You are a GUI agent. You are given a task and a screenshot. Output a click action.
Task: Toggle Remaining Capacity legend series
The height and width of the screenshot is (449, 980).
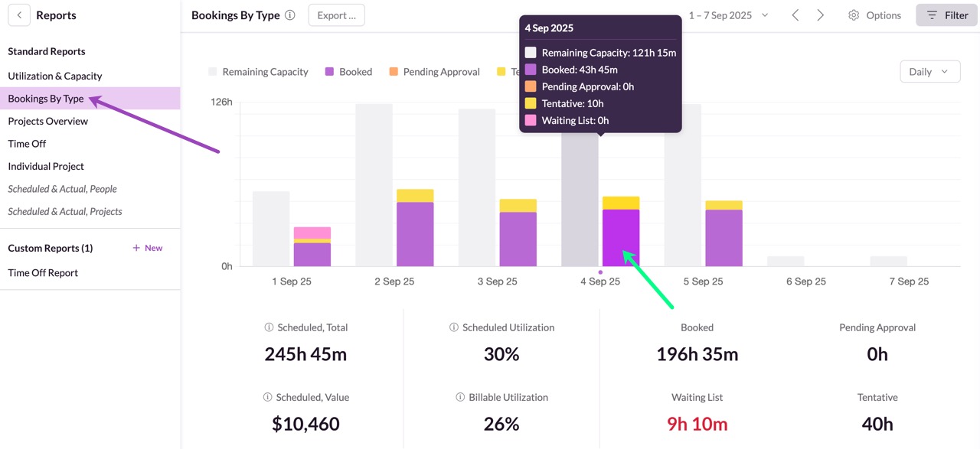(258, 72)
